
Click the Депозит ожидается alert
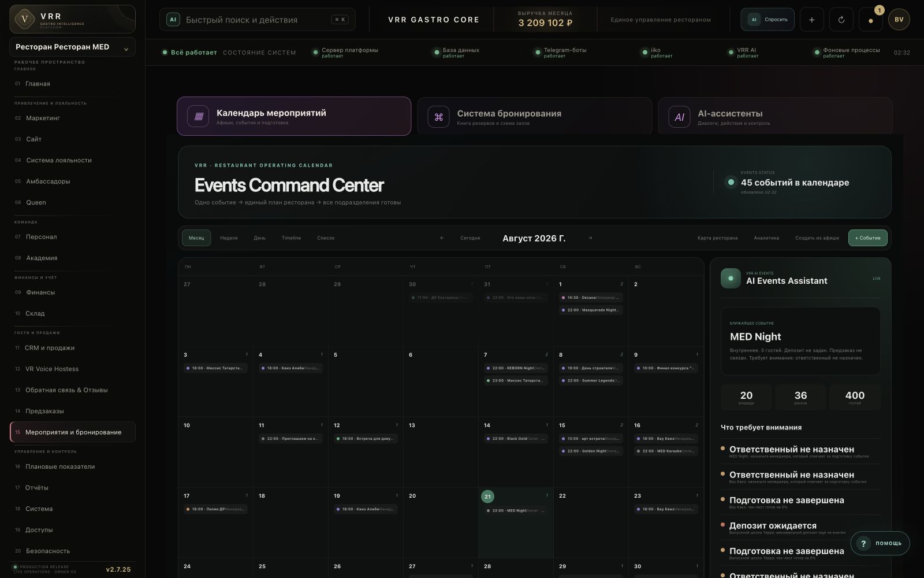(800, 528)
